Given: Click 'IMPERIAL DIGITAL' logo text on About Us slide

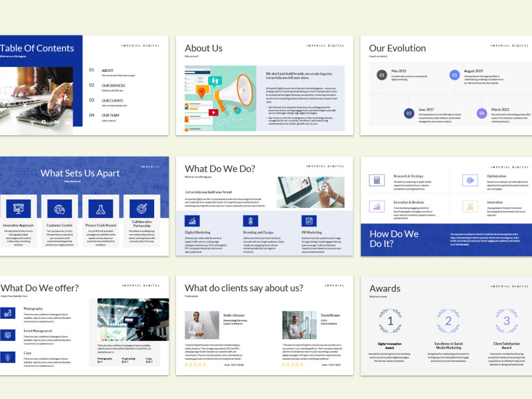Looking at the screenshot, I should [325, 45].
